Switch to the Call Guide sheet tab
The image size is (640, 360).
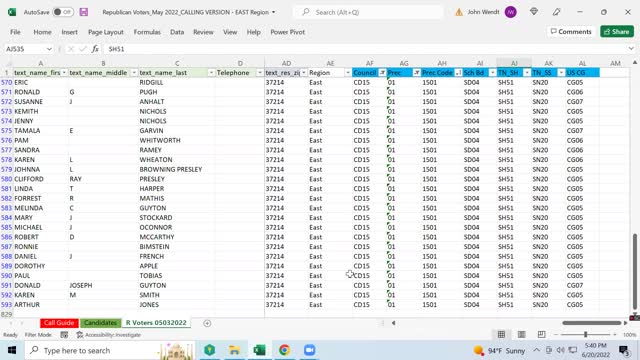pyautogui.click(x=59, y=323)
